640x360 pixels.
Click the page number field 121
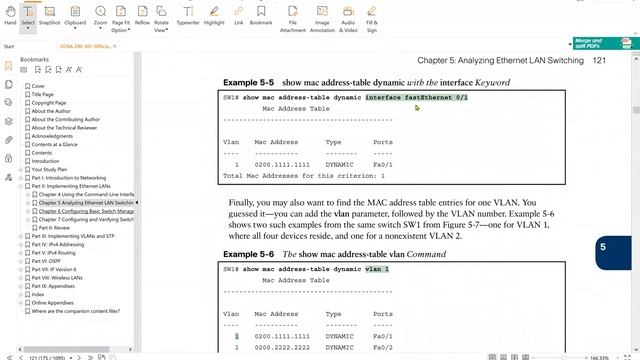[47, 358]
